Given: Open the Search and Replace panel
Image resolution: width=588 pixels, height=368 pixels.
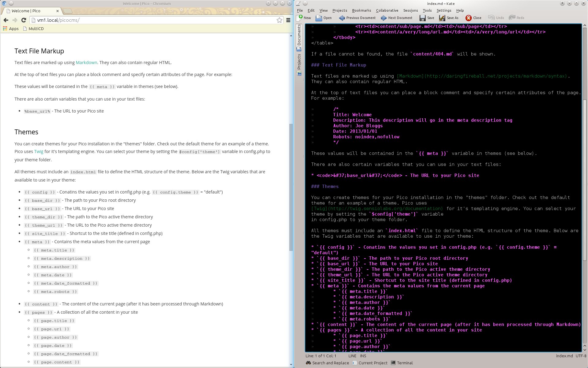Looking at the screenshot, I should click(327, 363).
